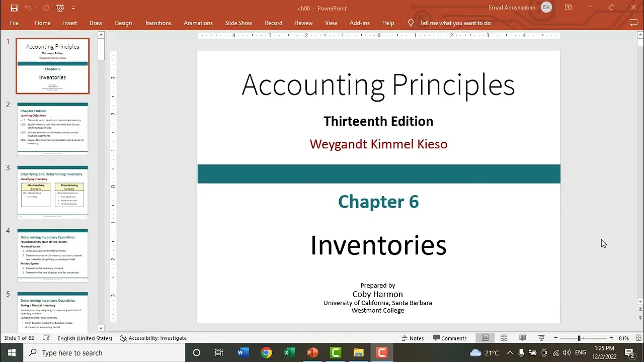The image size is (644, 362).
Task: Start the slideshow from beginning using the toolbar icon
Action: 60,8
